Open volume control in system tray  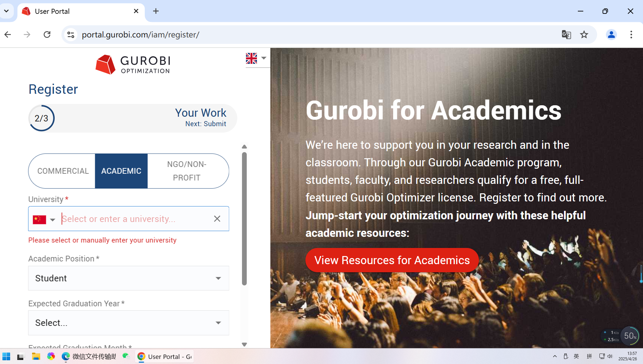[x=610, y=357]
